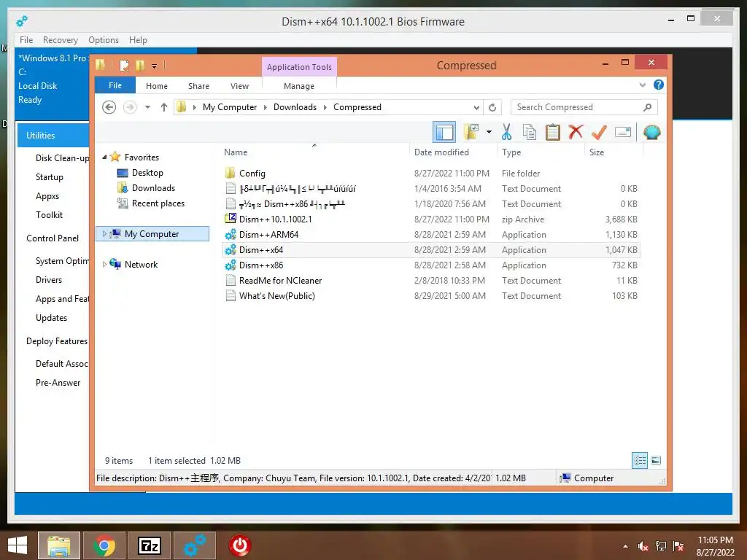Select ReadMe for NCleaner text file
This screenshot has height=560, width=747.
pyautogui.click(x=430, y=281)
